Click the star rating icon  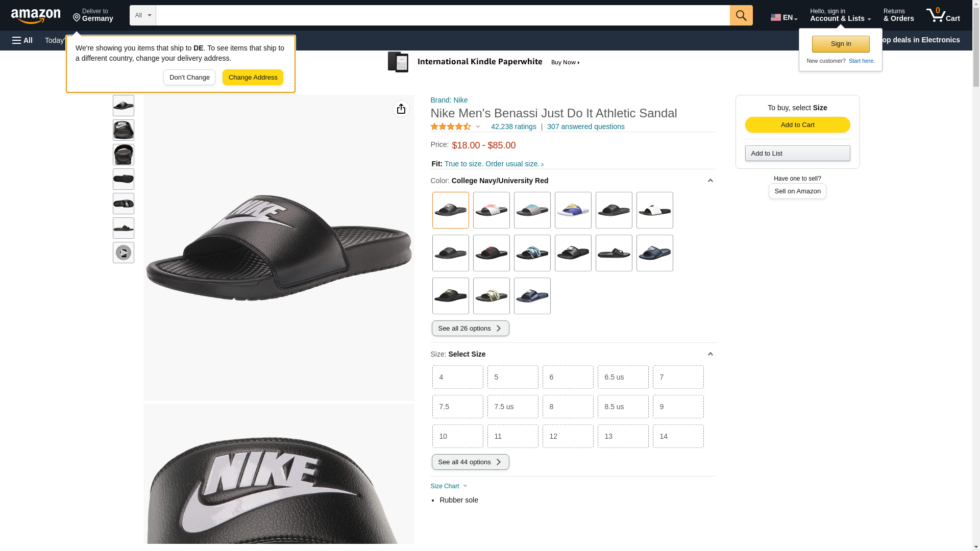pos(451,127)
